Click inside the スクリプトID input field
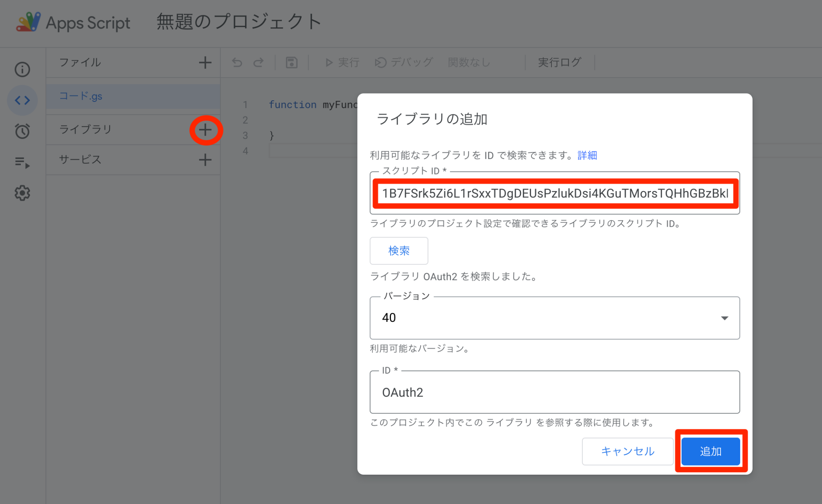Viewport: 822px width, 504px height. pos(555,194)
